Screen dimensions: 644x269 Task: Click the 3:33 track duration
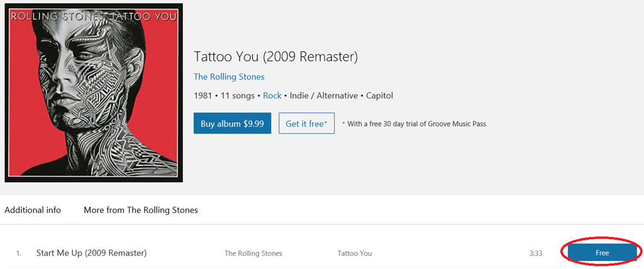click(x=536, y=253)
